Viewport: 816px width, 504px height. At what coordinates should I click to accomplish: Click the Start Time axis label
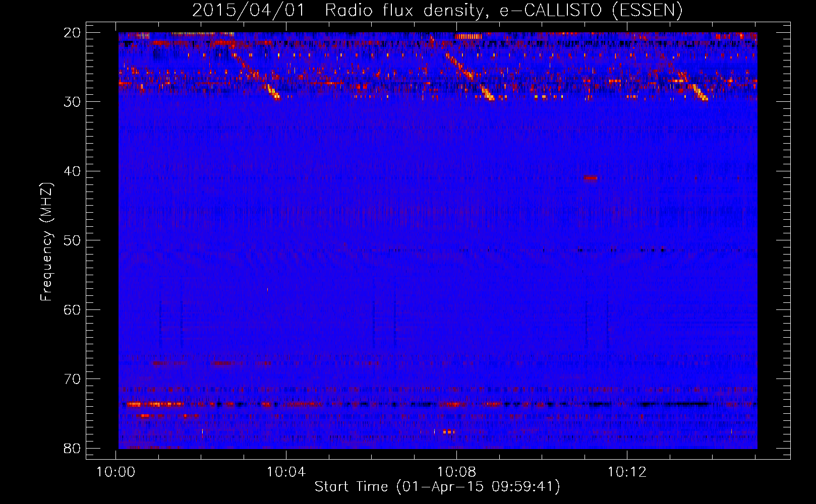point(437,487)
